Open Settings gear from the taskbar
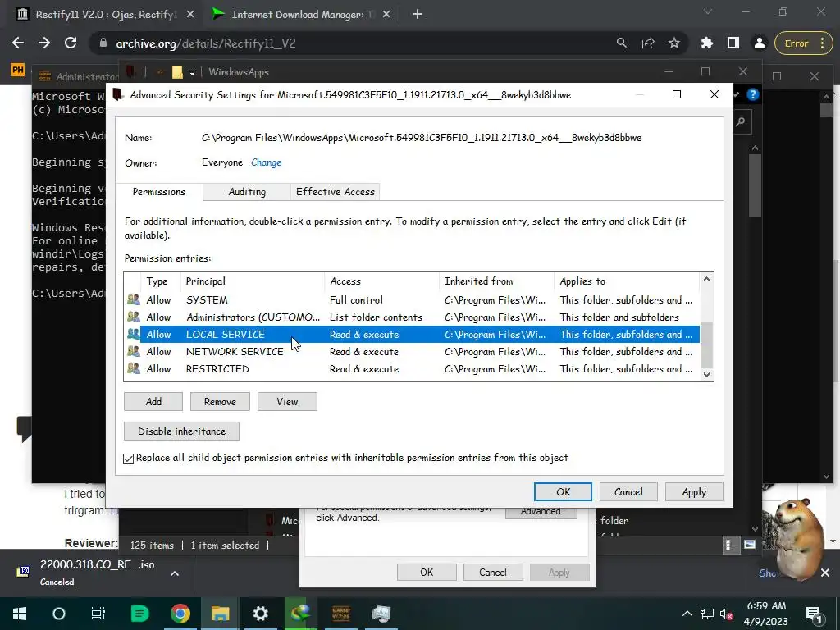840x630 pixels. [x=260, y=614]
